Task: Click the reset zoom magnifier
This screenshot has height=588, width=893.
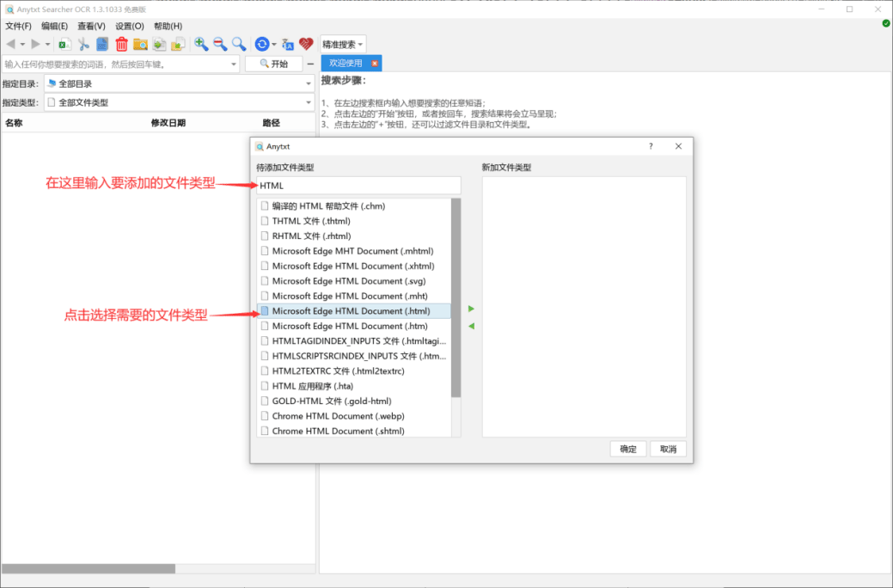Action: tap(239, 44)
